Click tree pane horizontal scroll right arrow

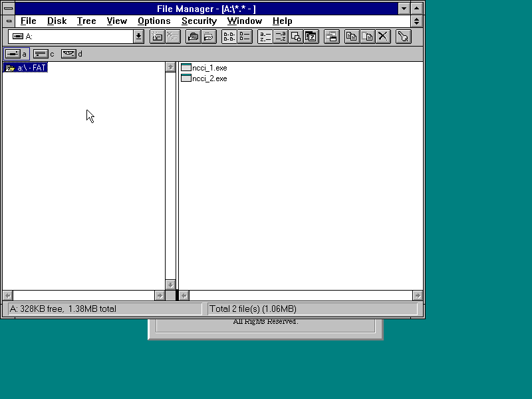160,295
